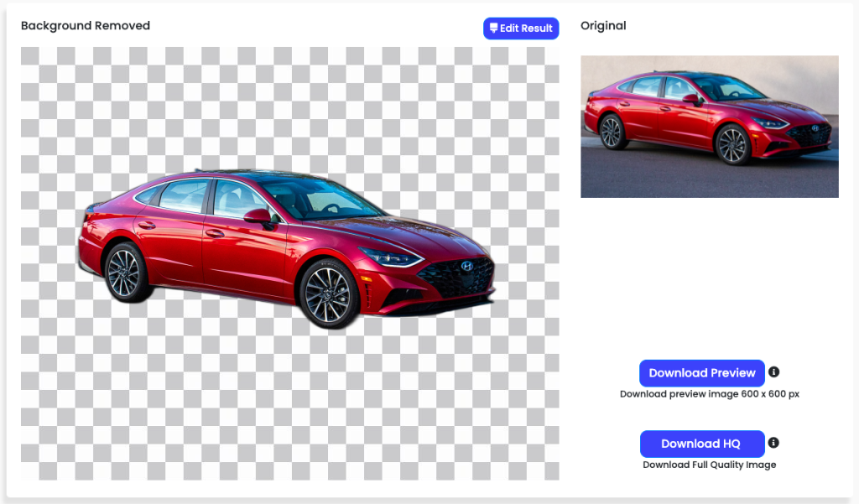Click Download HQ for the full quality image
859x504 pixels.
point(702,444)
